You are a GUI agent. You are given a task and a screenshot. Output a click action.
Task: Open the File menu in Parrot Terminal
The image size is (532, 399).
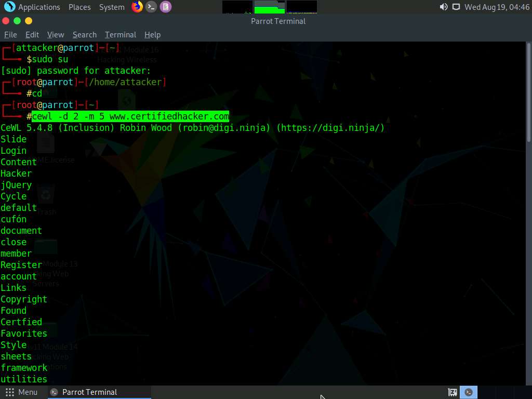tap(10, 35)
